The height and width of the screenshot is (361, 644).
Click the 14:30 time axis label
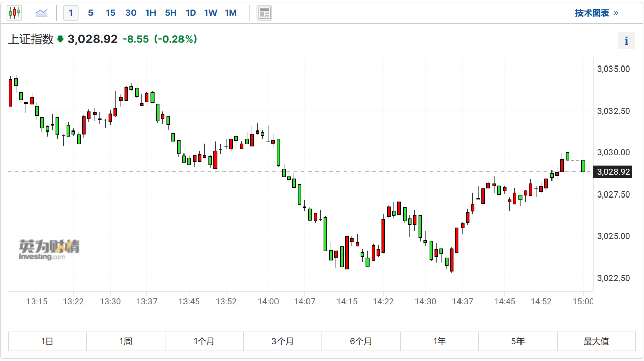pos(425,301)
